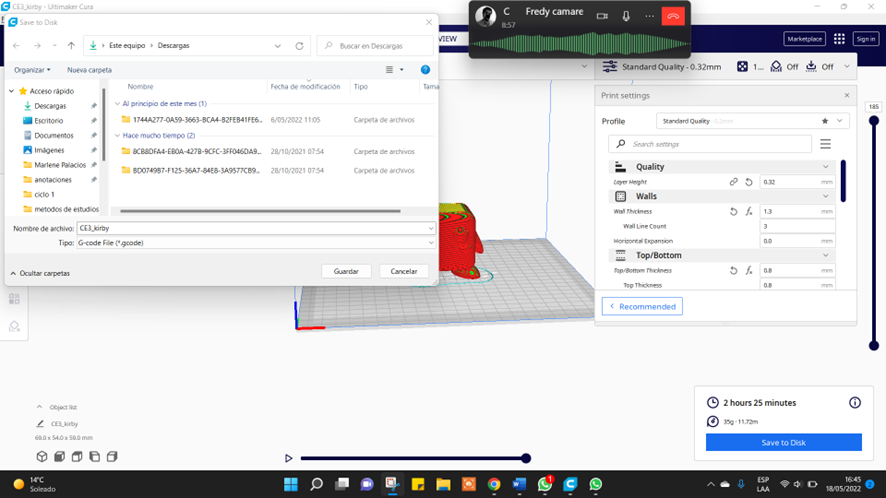The height and width of the screenshot is (498, 886).
Task: Open the Standard Quality print settings bar
Action: (x=726, y=67)
